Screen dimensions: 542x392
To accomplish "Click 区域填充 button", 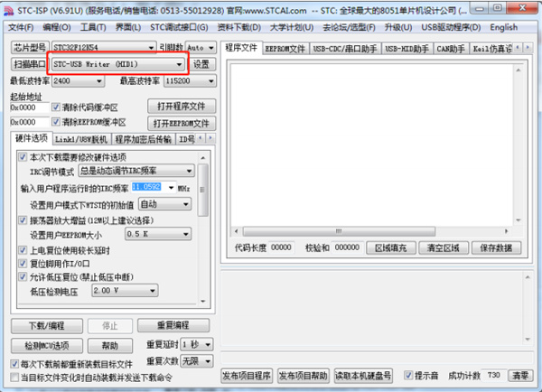I will point(390,247).
